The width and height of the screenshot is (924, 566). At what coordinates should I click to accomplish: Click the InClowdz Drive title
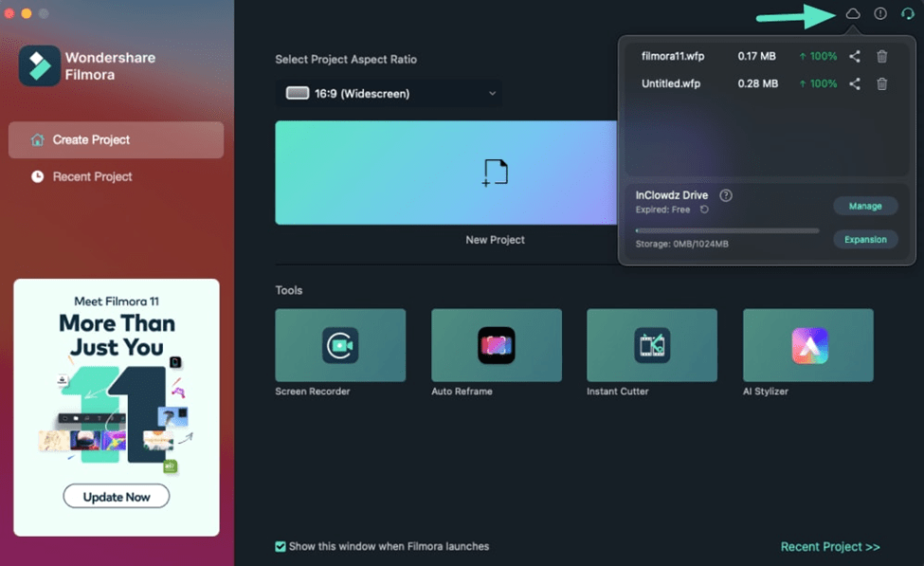click(672, 195)
